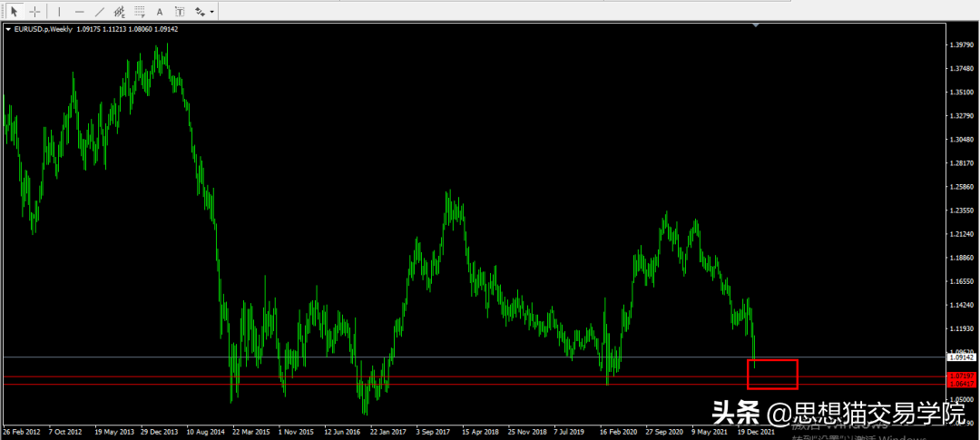Click the 1.16550 price scale label
This screenshot has width=980, height=440.
pos(961,282)
